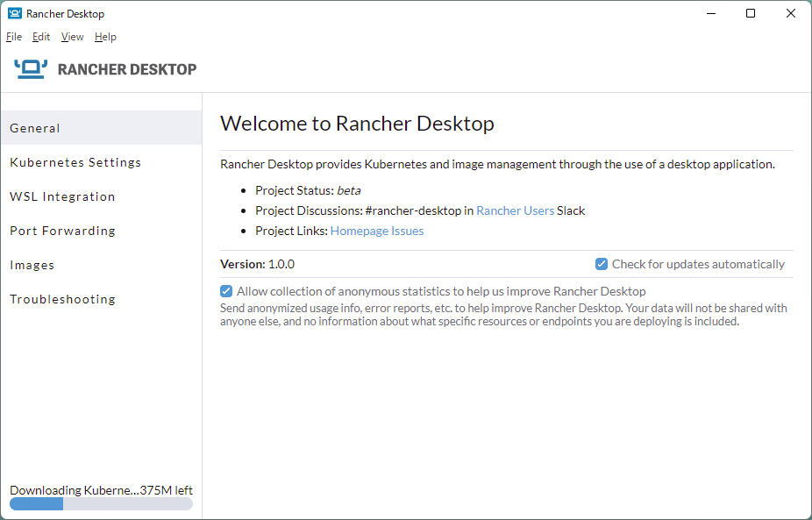Navigate to Troubleshooting
The width and height of the screenshot is (812, 520).
pyautogui.click(x=102, y=299)
